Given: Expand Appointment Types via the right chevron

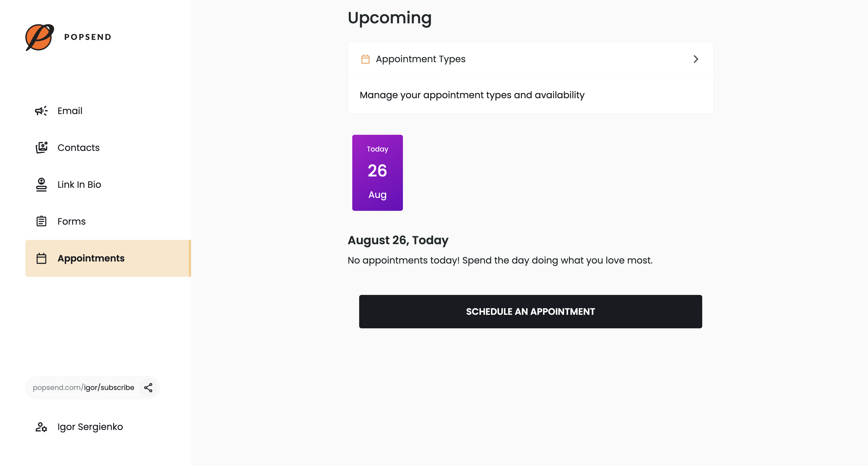Looking at the screenshot, I should pyautogui.click(x=696, y=59).
